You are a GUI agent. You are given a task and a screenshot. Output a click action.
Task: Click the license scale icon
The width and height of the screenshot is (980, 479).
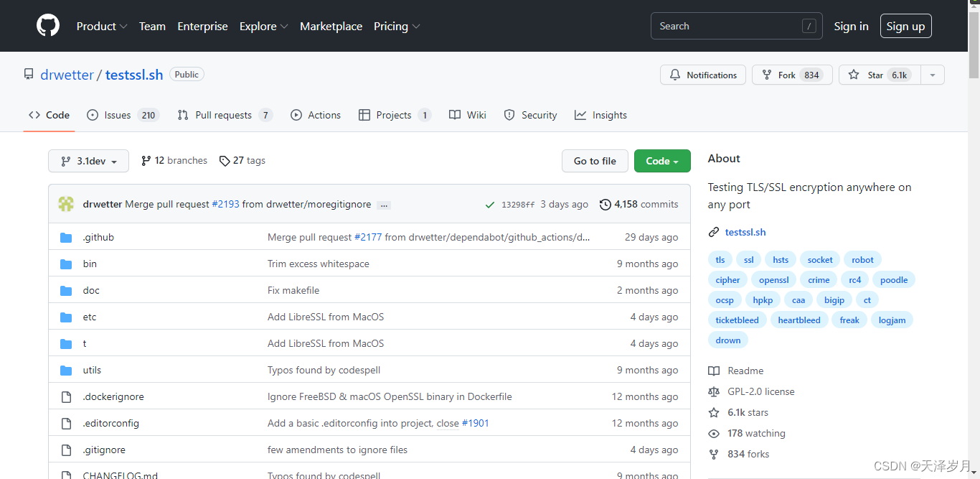click(x=714, y=391)
